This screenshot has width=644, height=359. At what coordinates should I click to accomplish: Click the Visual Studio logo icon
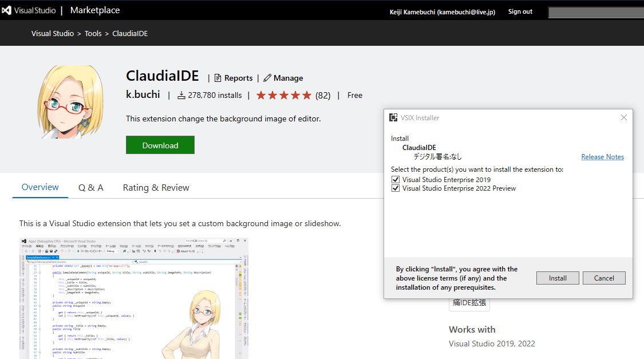click(6, 10)
